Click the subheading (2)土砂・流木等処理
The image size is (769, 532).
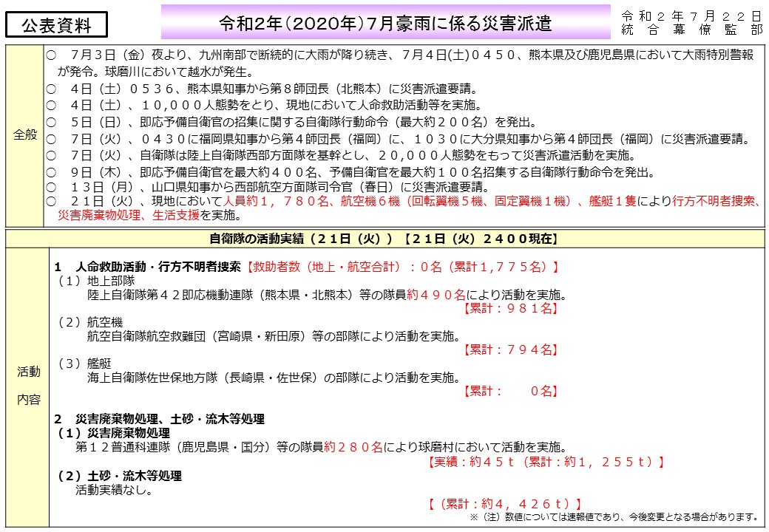(x=120, y=476)
